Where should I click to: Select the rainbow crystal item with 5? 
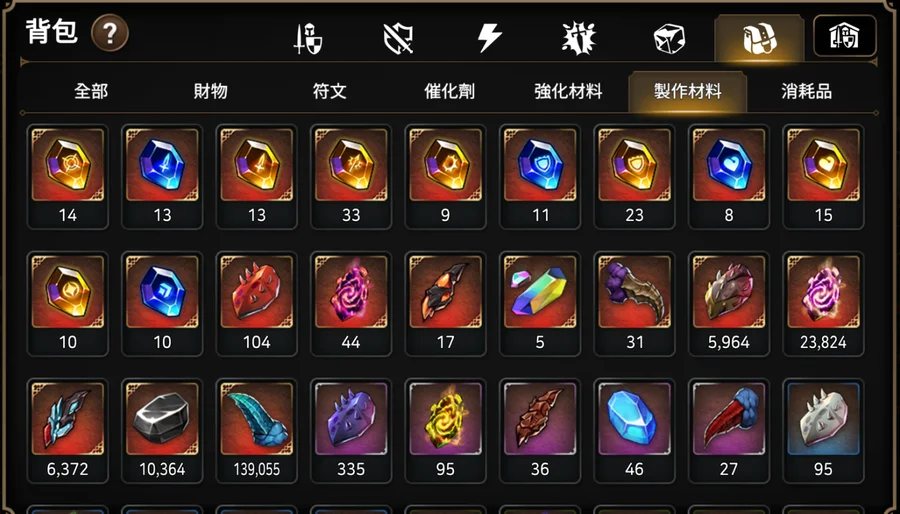tap(540, 303)
